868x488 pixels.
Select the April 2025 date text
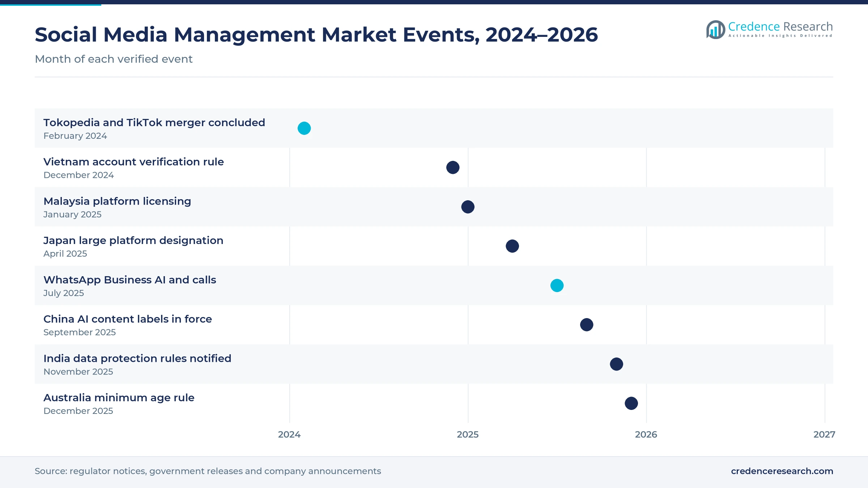click(65, 254)
